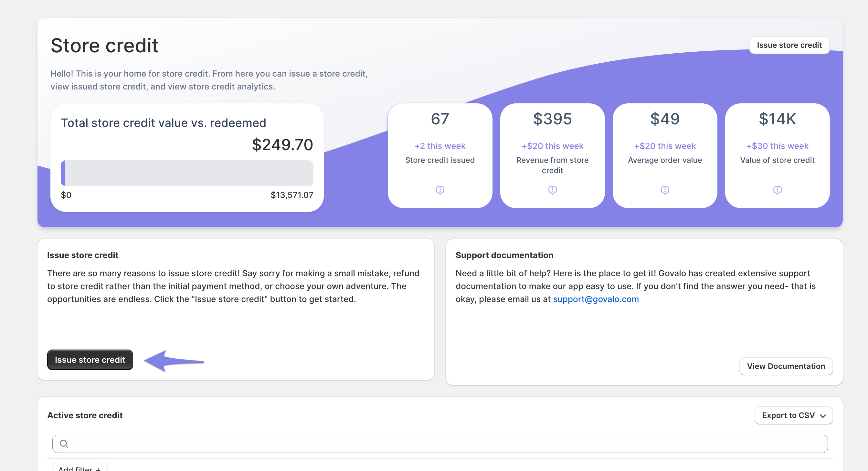The image size is (868, 471).
Task: Focus the Active store credit search field
Action: coord(445,444)
